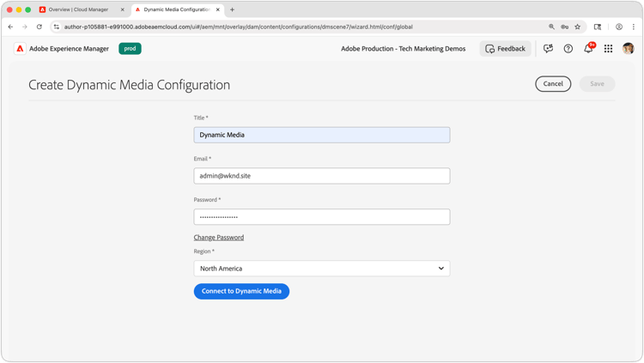Focus the Title text field
Image resolution: width=644 pixels, height=363 pixels.
click(x=321, y=135)
